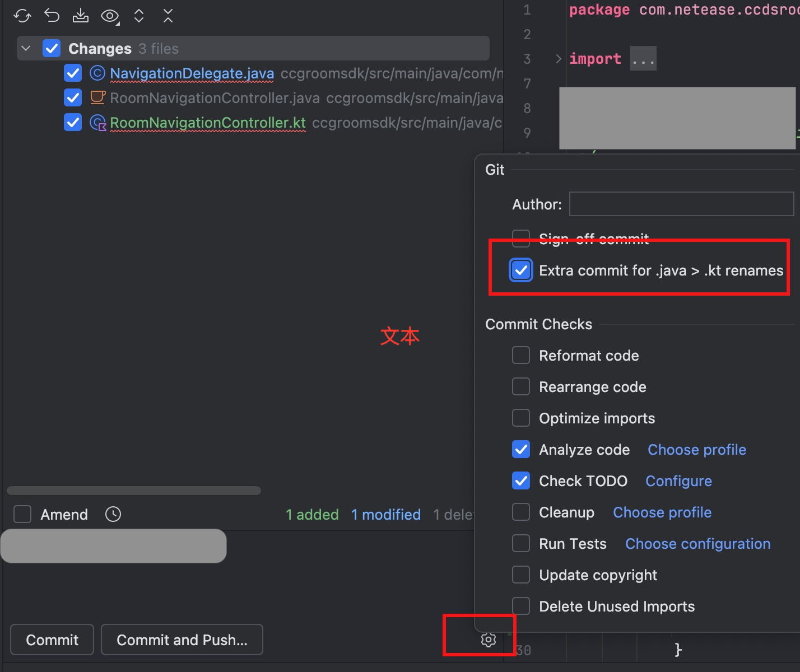Click Choose profile link next to Cleanup
The height and width of the screenshot is (672, 800).
point(662,512)
